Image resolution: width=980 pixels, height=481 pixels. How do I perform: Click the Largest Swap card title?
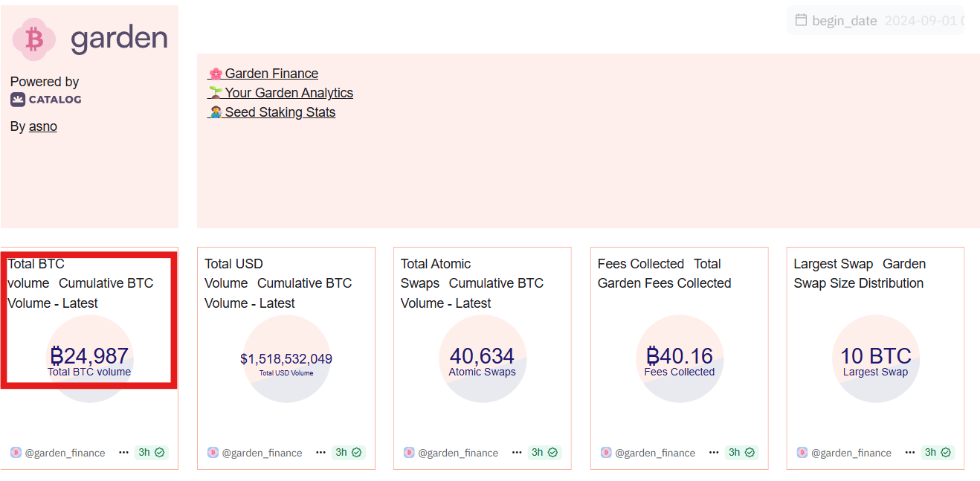(860, 274)
